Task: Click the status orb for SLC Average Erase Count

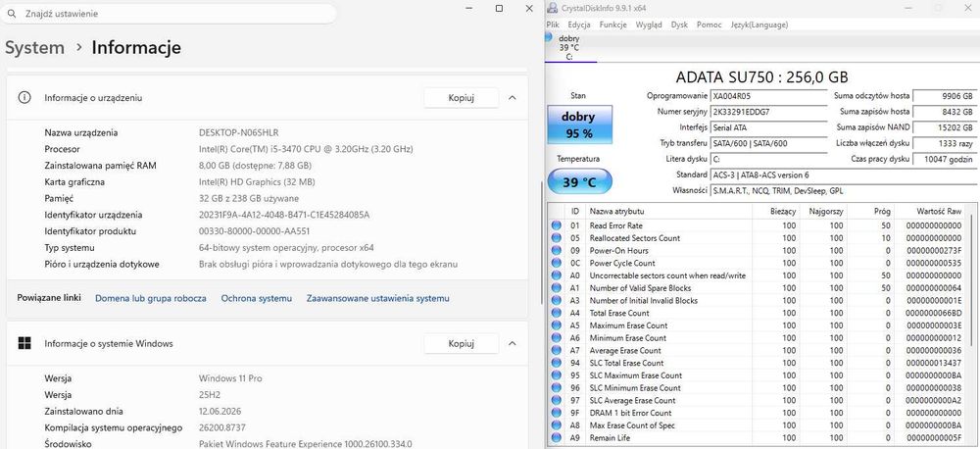Action: [x=557, y=401]
